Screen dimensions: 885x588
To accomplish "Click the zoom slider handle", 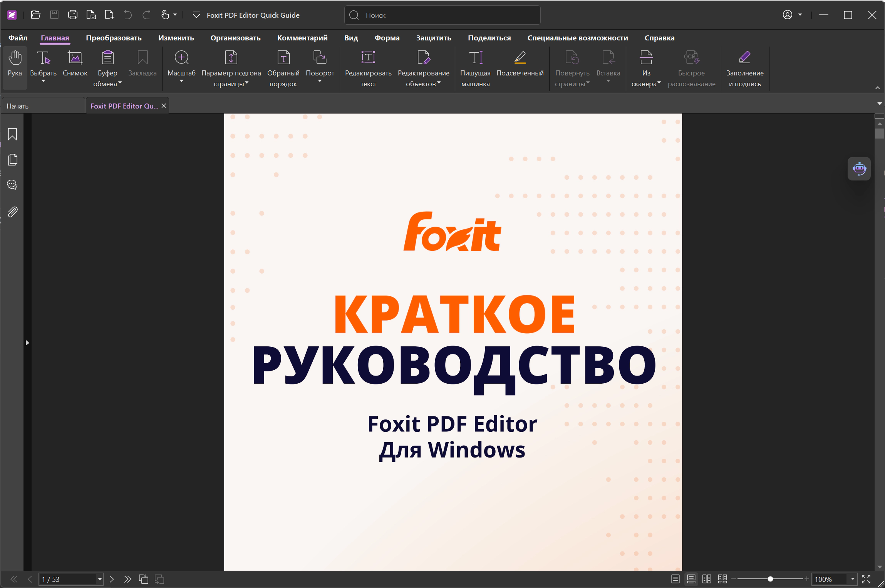I will point(770,579).
